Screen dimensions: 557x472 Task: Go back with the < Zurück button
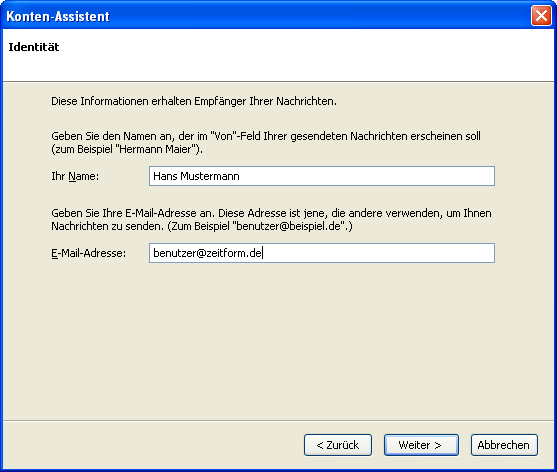tap(338, 445)
